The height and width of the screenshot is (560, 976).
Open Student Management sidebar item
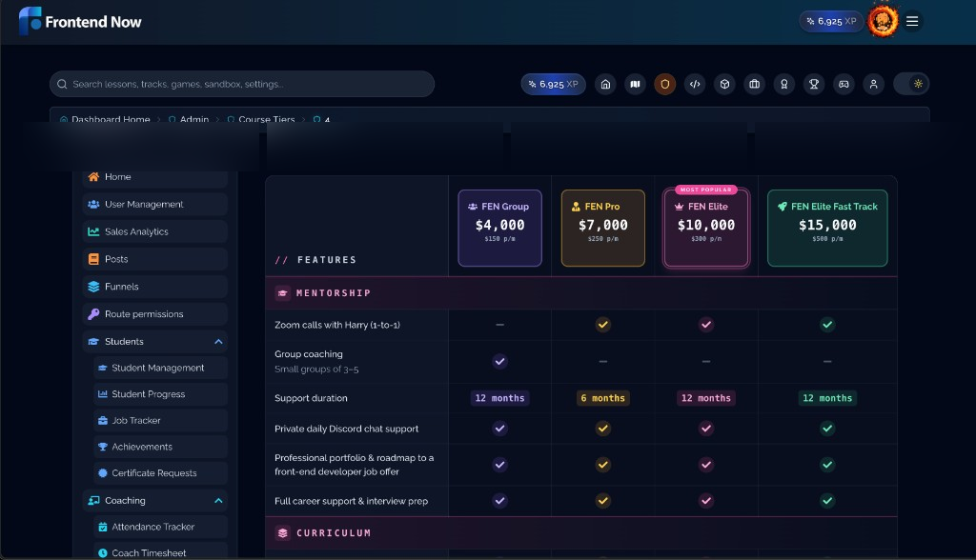click(160, 368)
